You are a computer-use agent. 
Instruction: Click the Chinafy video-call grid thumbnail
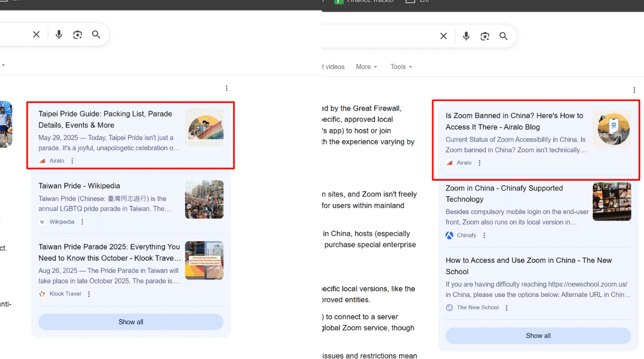612,201
